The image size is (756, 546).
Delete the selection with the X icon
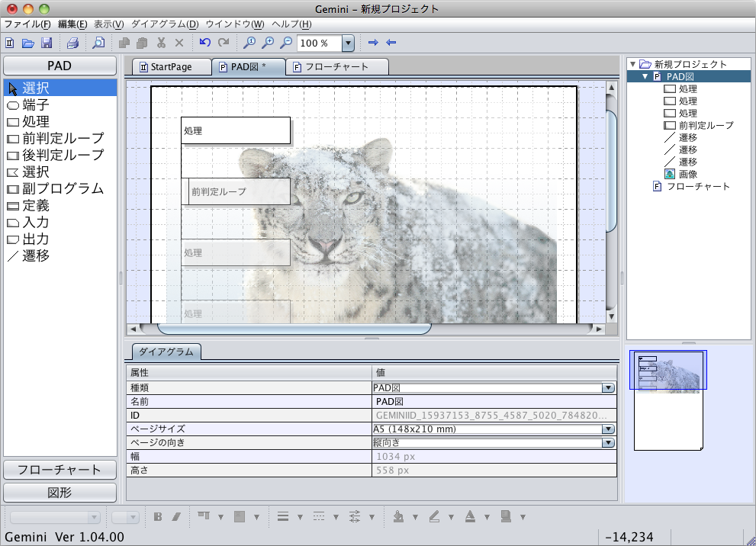point(179,43)
